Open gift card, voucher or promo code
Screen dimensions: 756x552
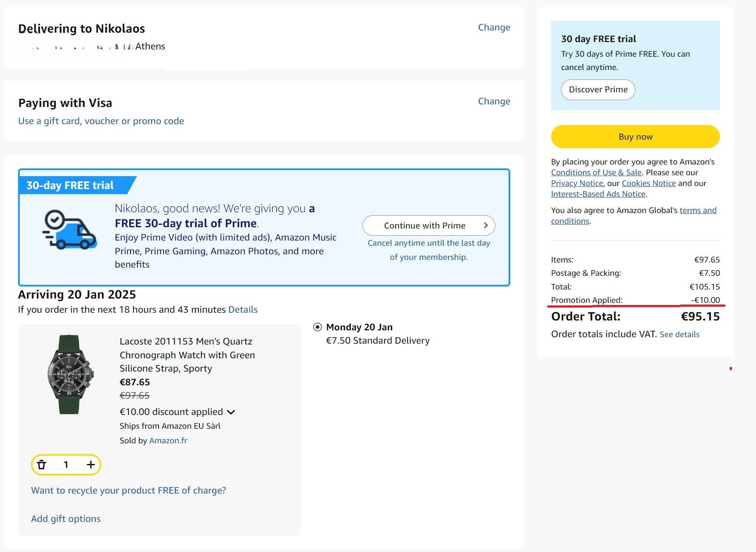[x=101, y=121]
